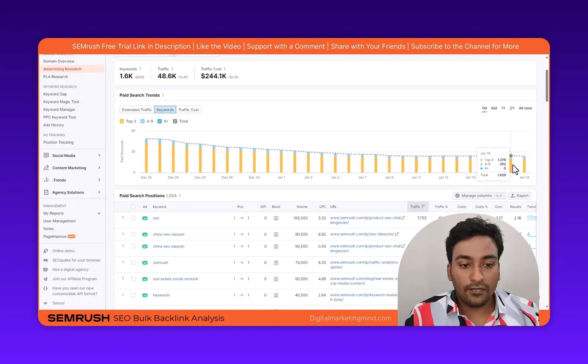Launch the SEOquake browser extension icon
Screen dimensions: 588x364
(46, 260)
